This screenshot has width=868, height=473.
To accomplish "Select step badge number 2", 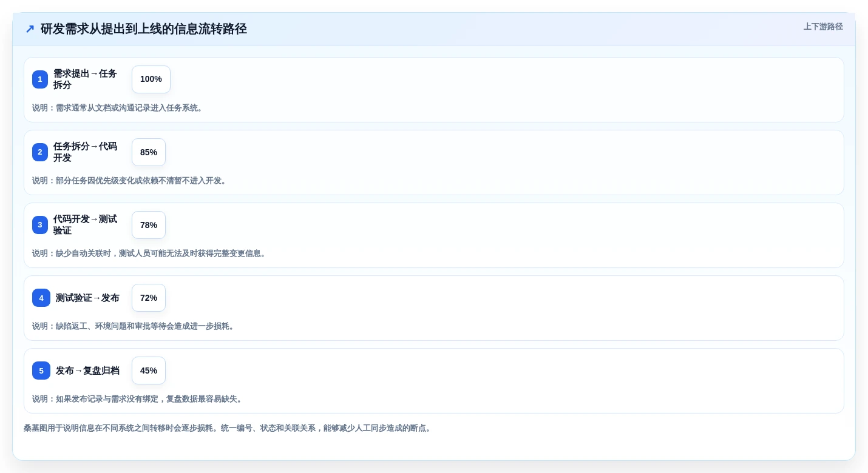I will pos(40,152).
